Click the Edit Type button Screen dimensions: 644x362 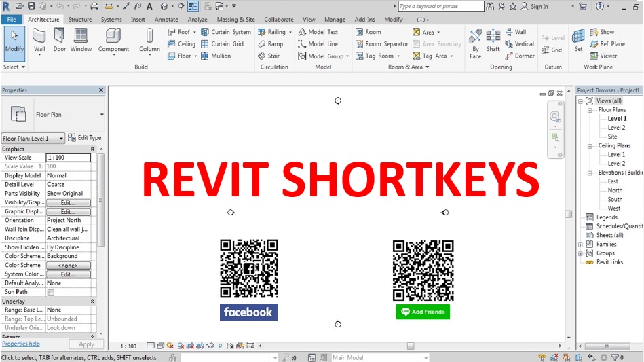pyautogui.click(x=85, y=138)
